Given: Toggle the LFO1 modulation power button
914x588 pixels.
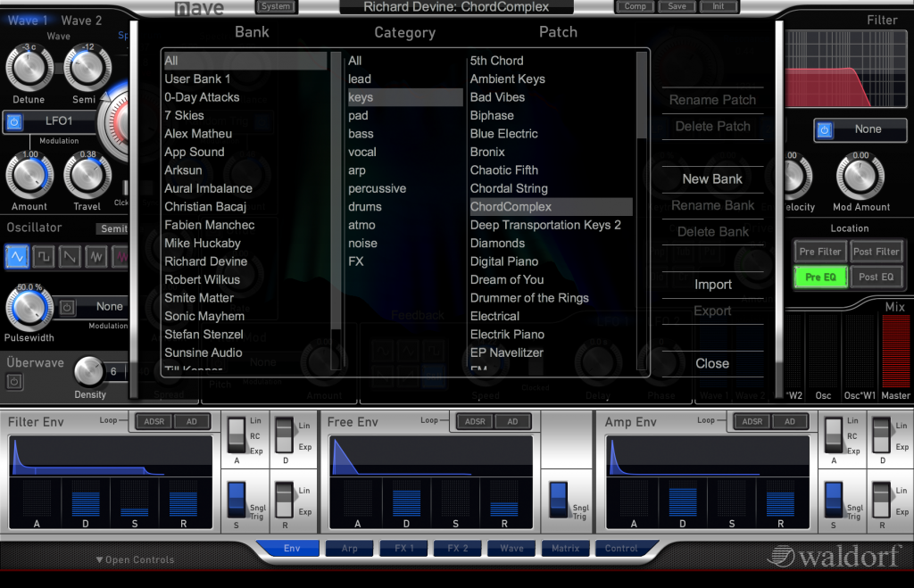Looking at the screenshot, I should coord(14,122).
